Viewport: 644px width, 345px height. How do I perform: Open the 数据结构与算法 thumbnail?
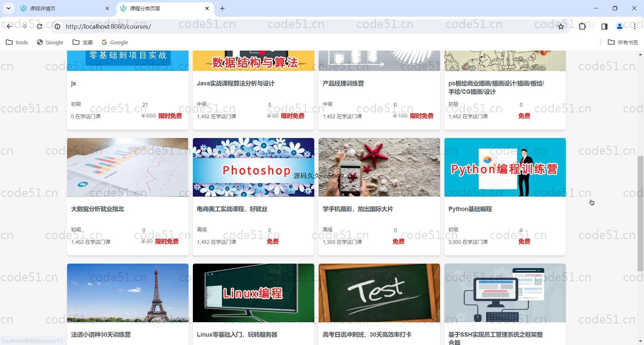point(254,61)
